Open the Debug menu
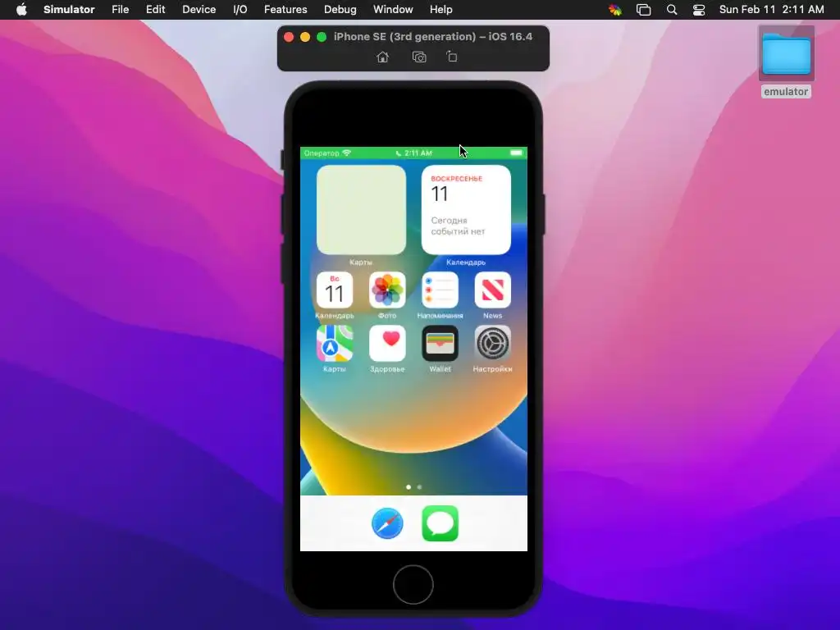 (340, 10)
